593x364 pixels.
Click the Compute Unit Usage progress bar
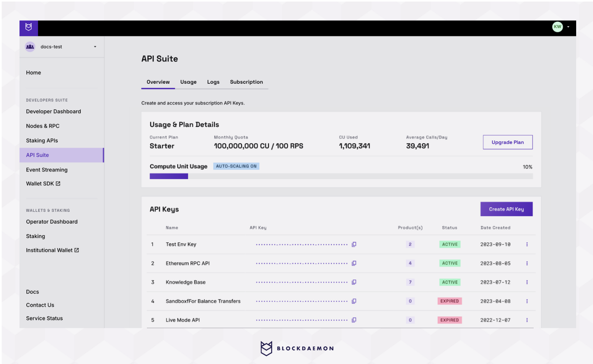pos(341,176)
